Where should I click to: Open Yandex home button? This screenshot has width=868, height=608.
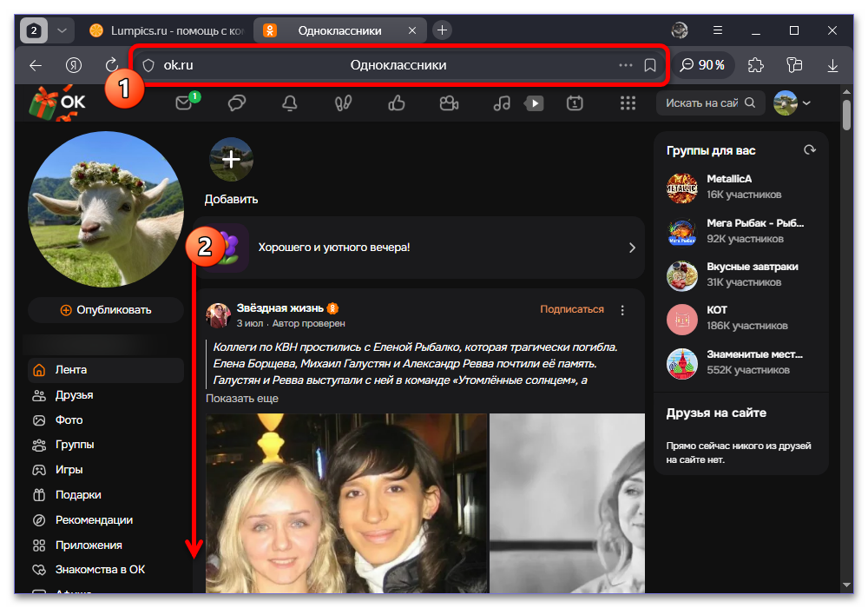[x=74, y=65]
